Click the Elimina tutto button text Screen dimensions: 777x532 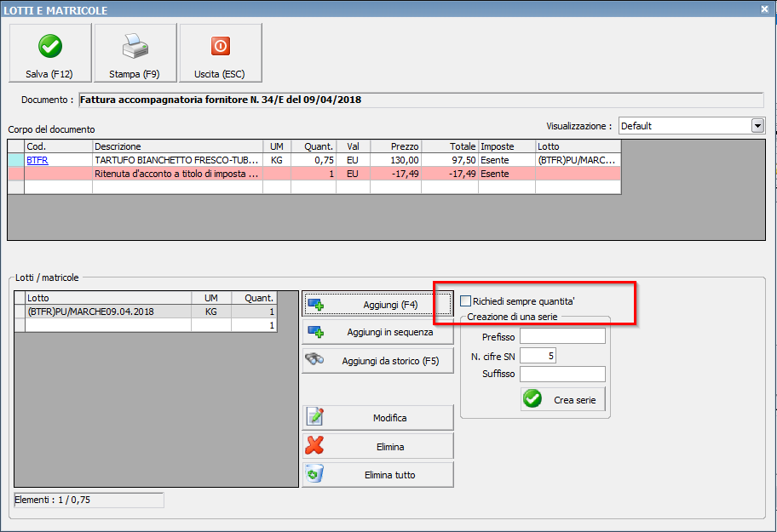pos(390,475)
